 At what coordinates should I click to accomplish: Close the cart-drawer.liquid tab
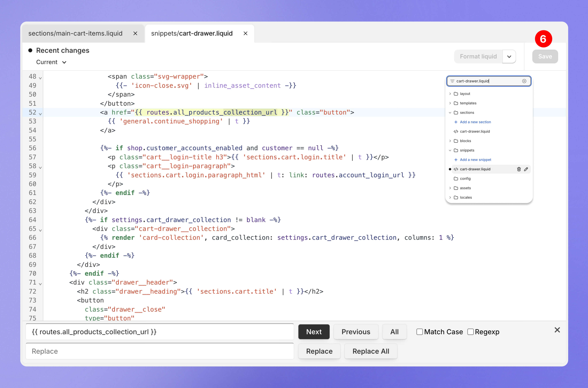(x=245, y=33)
